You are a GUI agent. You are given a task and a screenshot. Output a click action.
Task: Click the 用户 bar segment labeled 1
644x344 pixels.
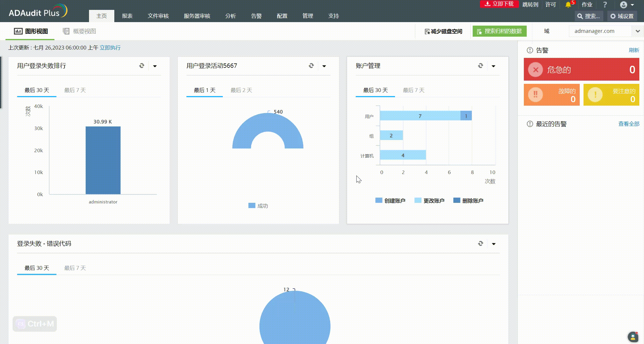466,116
